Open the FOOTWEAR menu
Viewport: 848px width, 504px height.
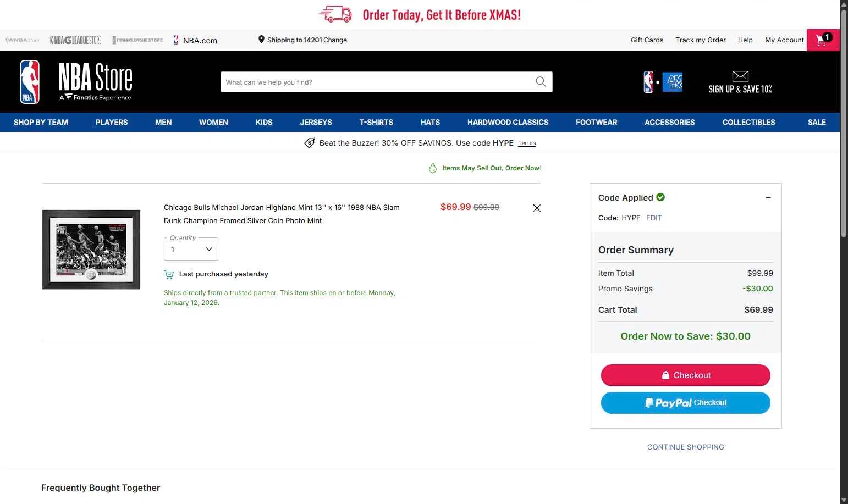597,122
